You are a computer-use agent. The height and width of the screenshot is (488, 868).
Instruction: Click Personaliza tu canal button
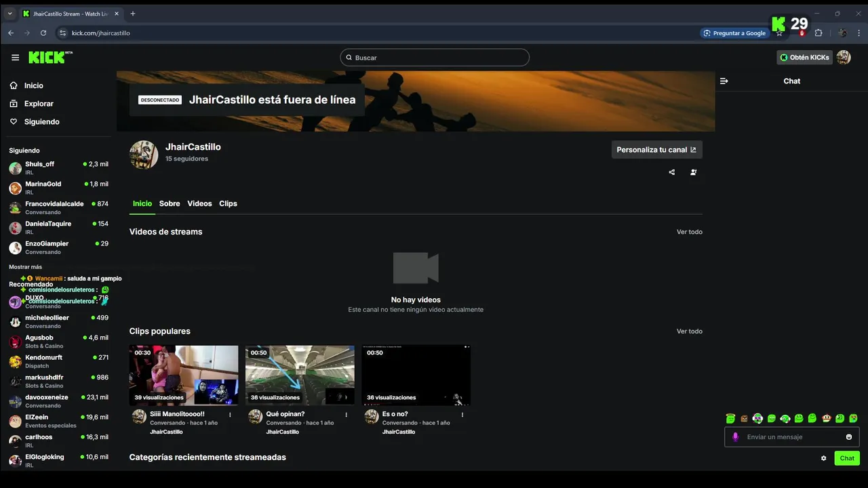[x=656, y=150]
